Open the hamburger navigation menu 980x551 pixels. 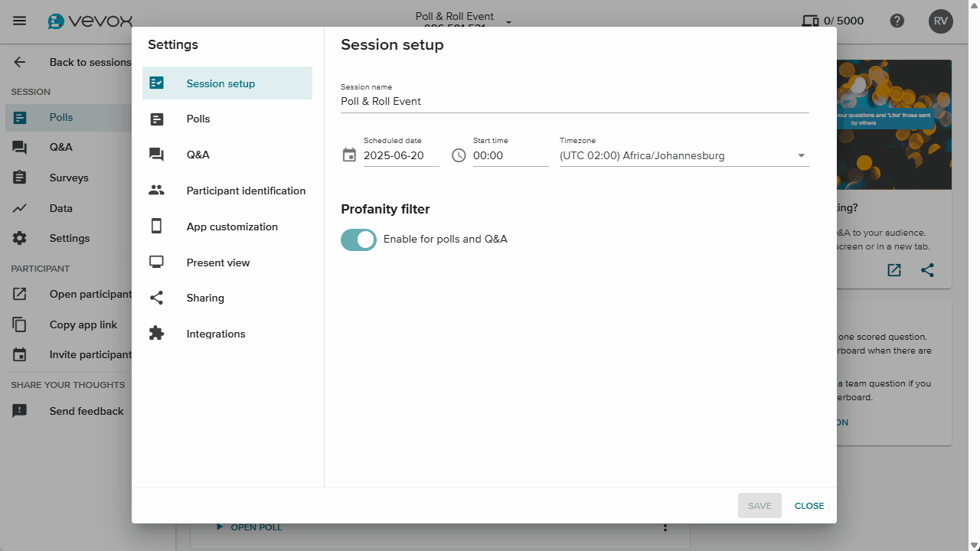pos(20,21)
